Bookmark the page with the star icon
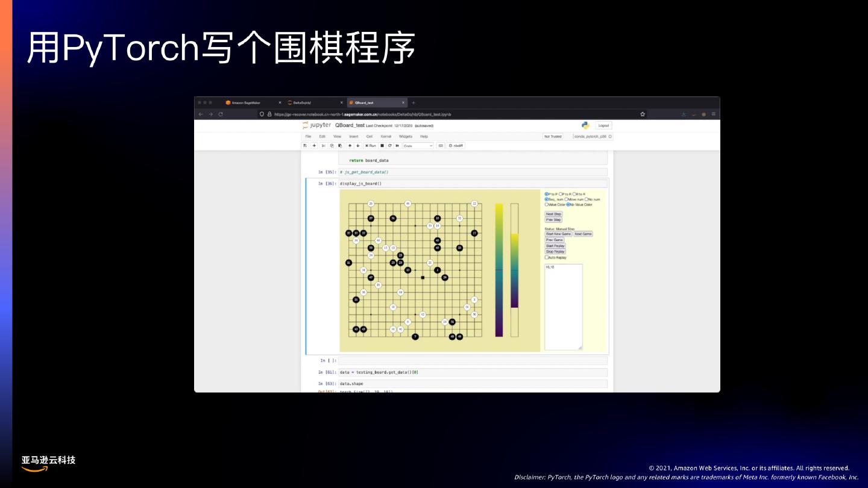The height and width of the screenshot is (488, 868). click(x=643, y=114)
